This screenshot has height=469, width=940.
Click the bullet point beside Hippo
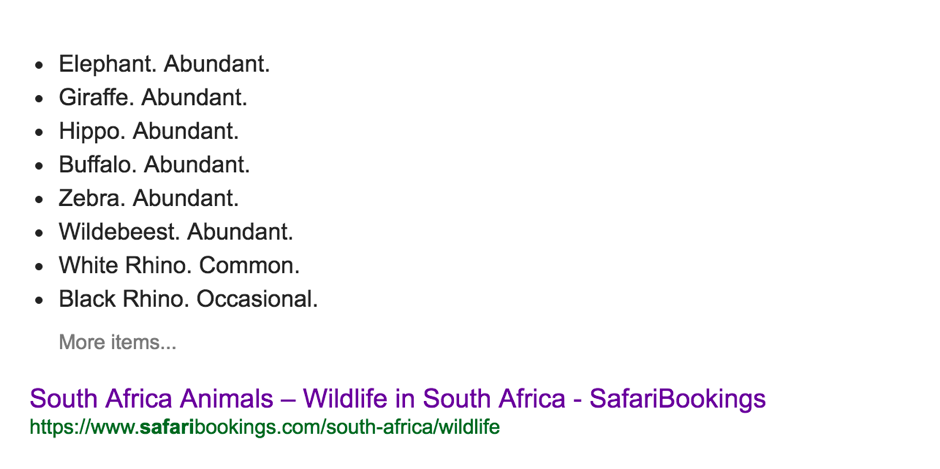(x=40, y=133)
